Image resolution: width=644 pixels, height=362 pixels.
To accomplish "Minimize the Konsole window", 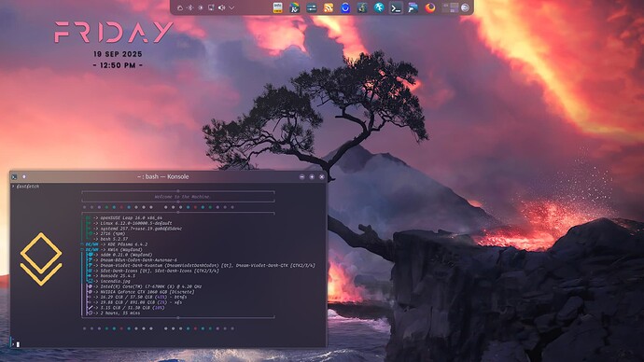I will click(301, 177).
